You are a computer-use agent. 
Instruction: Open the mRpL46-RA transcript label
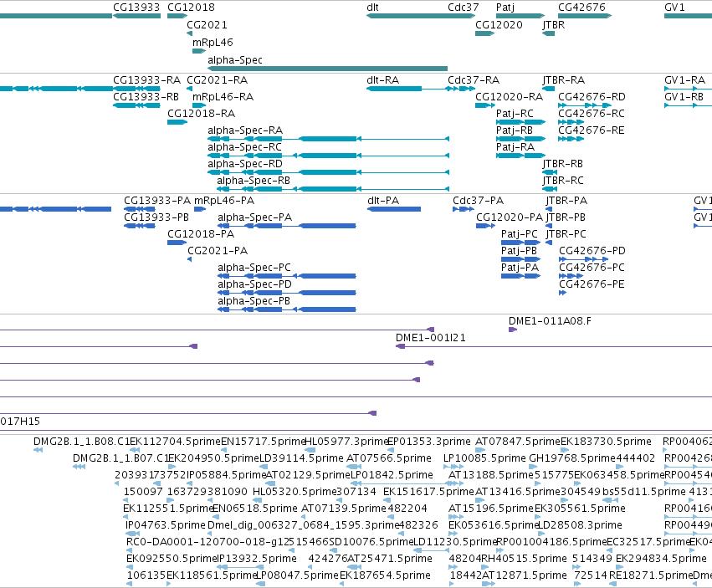click(x=223, y=97)
